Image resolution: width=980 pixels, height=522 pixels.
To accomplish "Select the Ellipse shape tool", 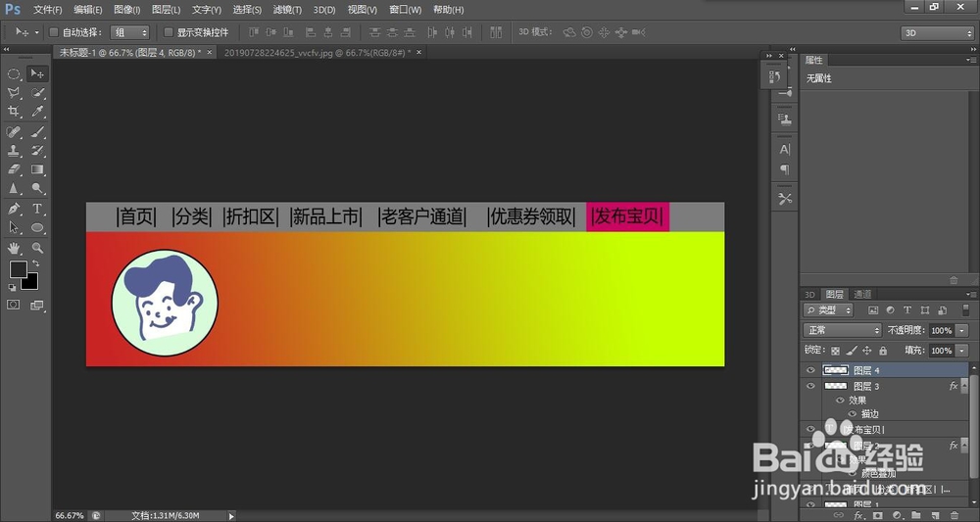I will coord(37,228).
